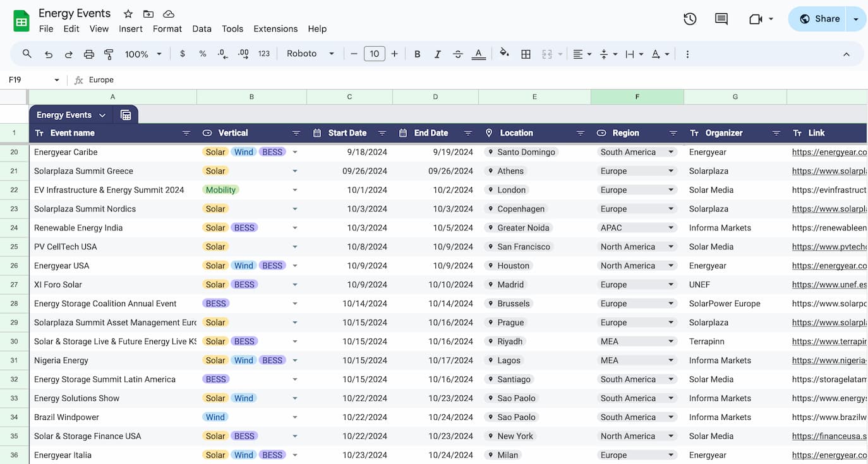This screenshot has width=868, height=464.
Task: Open the Google Sheets home icon
Action: tap(21, 21)
